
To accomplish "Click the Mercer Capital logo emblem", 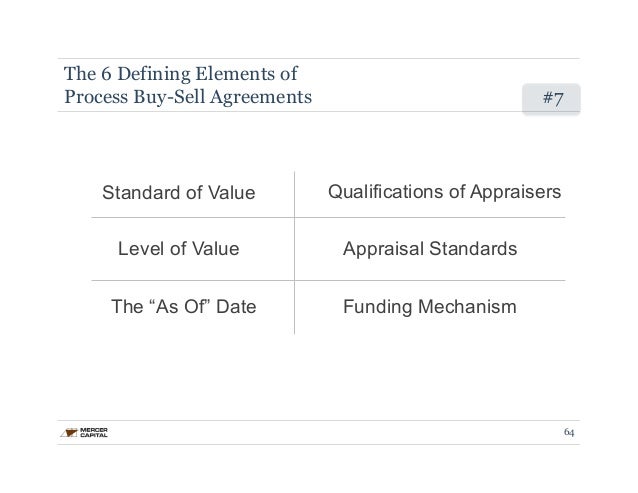I will point(69,432).
